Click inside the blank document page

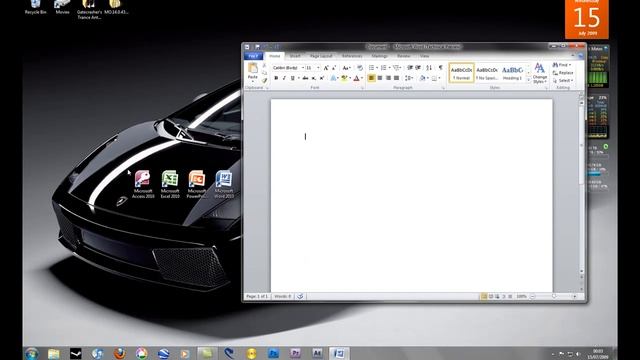(x=411, y=195)
